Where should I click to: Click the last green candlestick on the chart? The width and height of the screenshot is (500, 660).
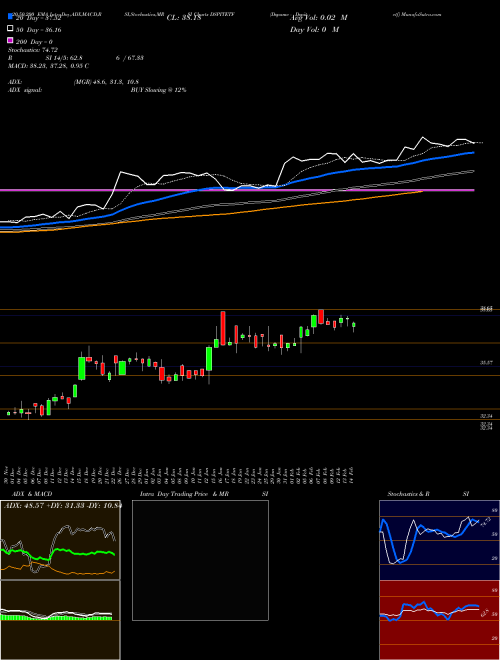click(354, 325)
